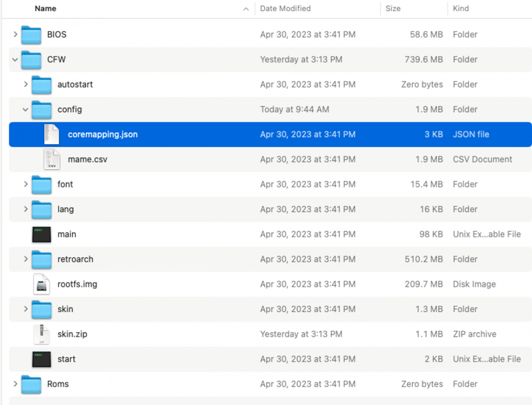Expand the autostart folder chevron
This screenshot has height=405, width=532.
tap(26, 84)
